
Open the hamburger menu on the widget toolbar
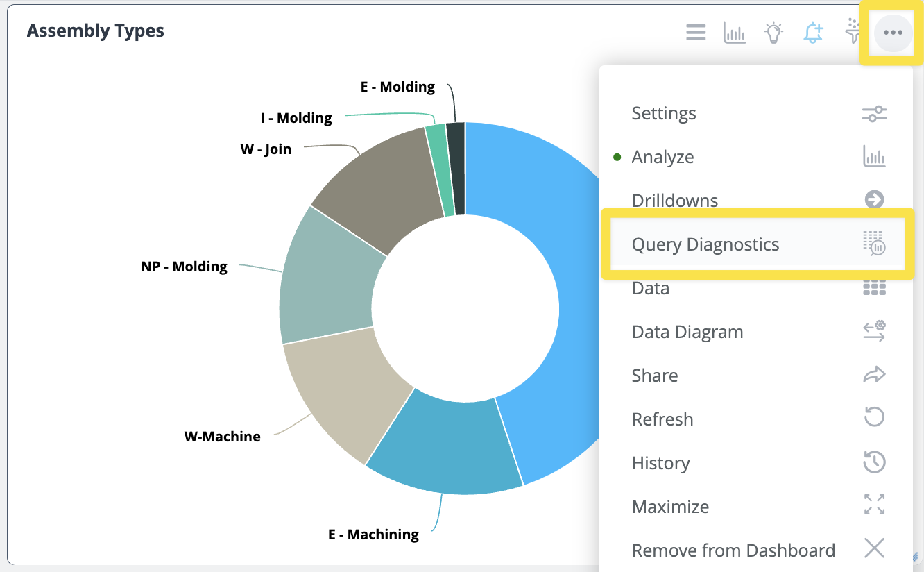pos(695,32)
